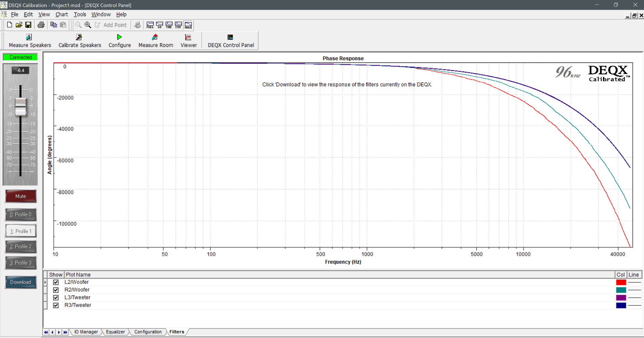This screenshot has height=338, width=644.
Task: Mute the DEQX output
Action: pyautogui.click(x=21, y=196)
